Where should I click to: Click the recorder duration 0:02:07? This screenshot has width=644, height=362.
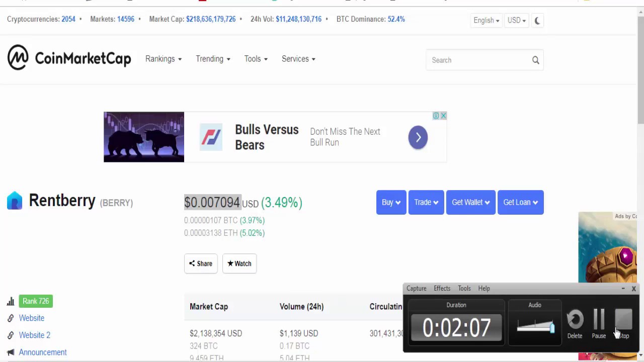click(456, 328)
